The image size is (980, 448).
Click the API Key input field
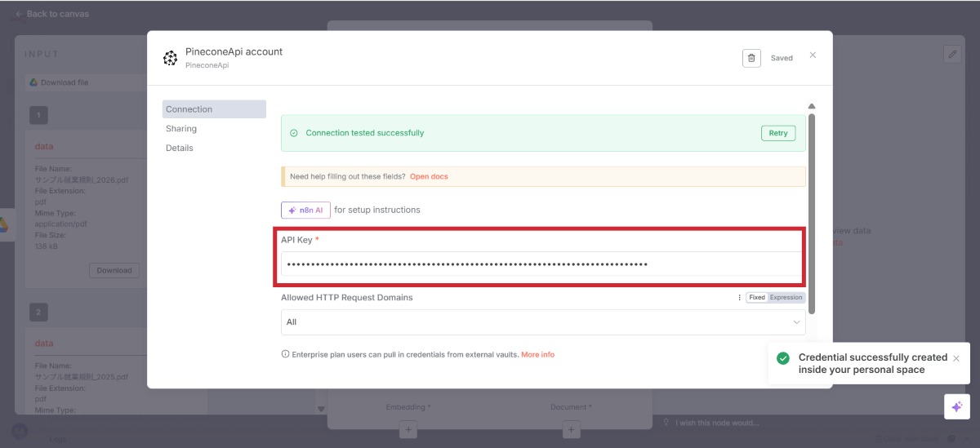(543, 264)
